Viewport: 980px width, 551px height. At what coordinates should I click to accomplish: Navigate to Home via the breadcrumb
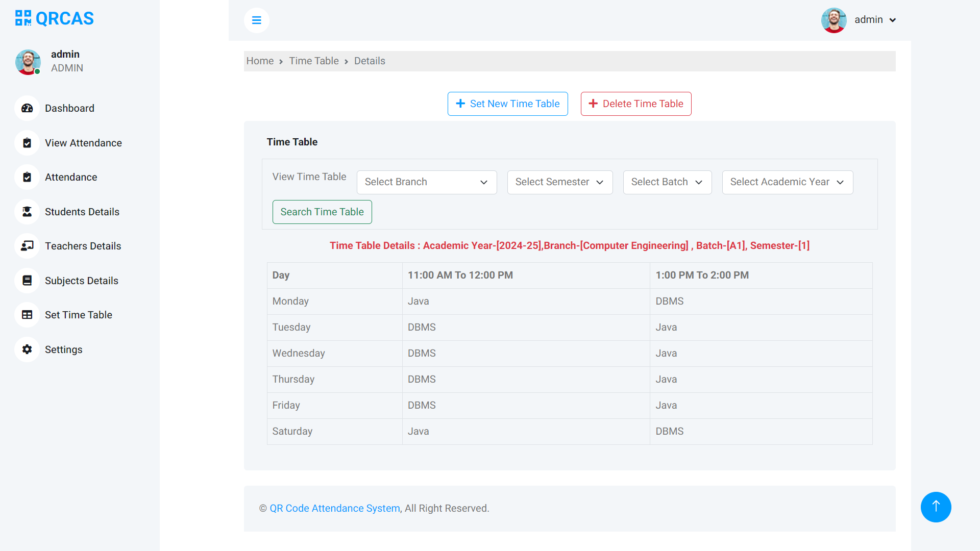(x=260, y=61)
